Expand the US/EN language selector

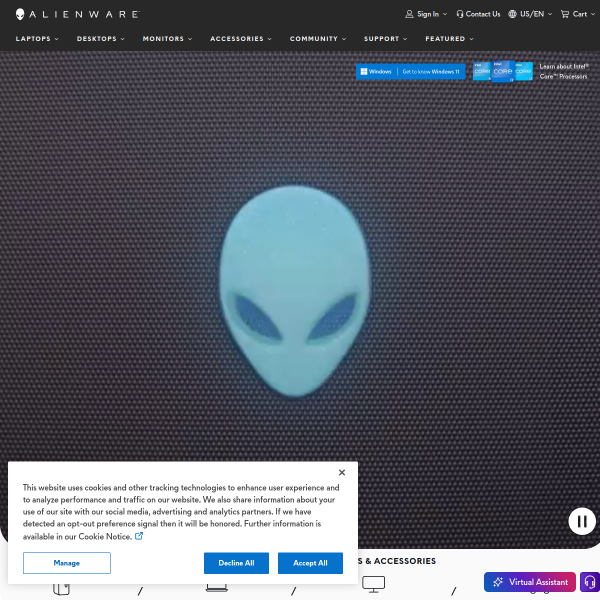(x=530, y=14)
